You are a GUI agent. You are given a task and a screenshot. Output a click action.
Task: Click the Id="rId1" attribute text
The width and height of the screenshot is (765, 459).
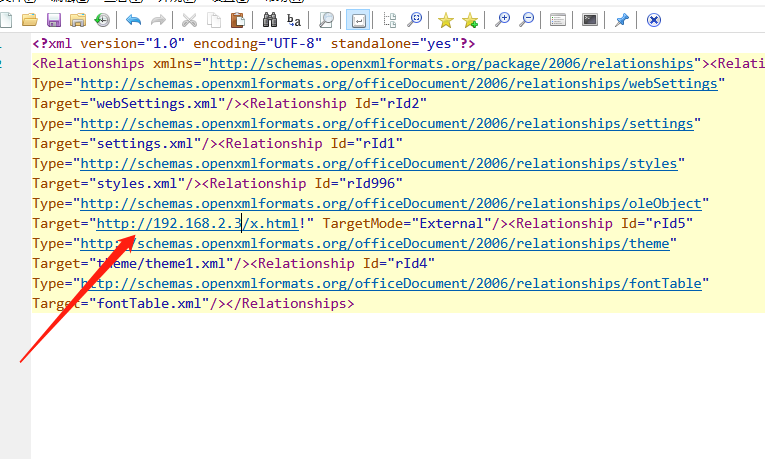click(366, 143)
